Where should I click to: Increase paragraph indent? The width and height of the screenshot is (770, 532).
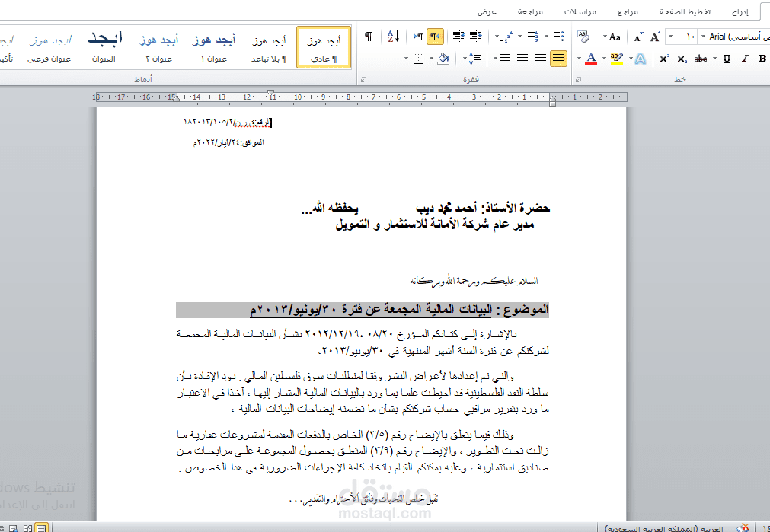[458, 37]
